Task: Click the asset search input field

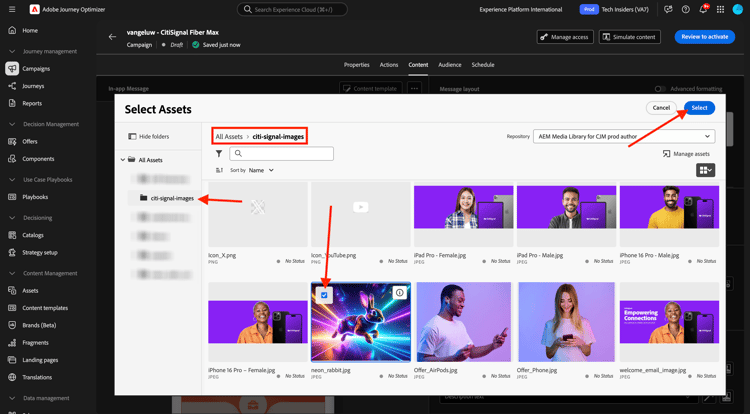Action: click(x=281, y=154)
